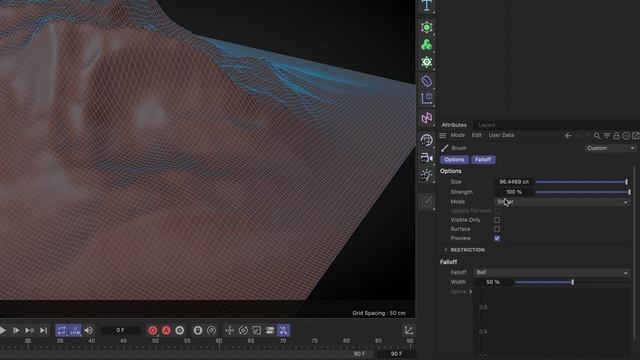Play the animation forward
Image resolution: width=640 pixels, height=360 pixels.
pyautogui.click(x=3, y=330)
